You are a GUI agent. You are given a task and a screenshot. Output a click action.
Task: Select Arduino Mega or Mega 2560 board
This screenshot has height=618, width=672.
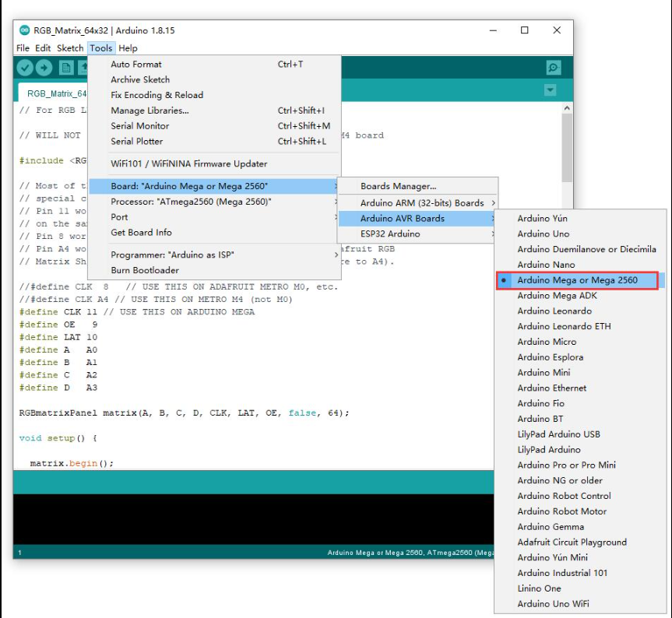pos(580,280)
